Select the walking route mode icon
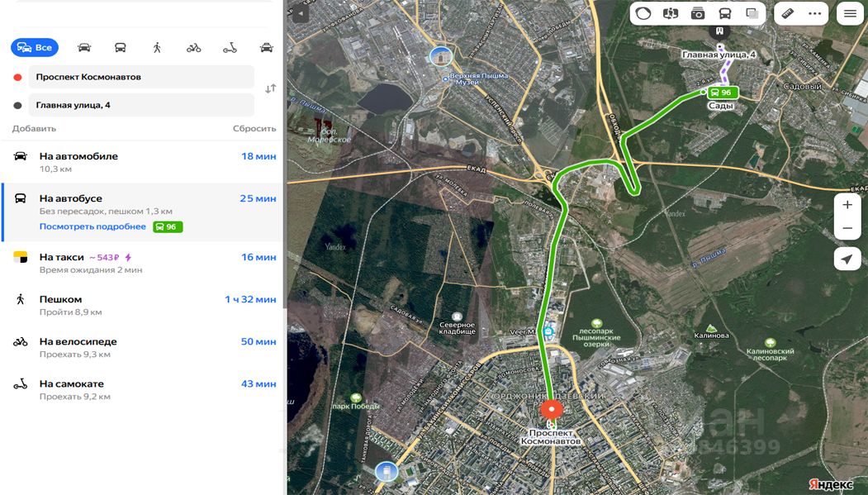The height and width of the screenshot is (495, 868). pos(157,48)
